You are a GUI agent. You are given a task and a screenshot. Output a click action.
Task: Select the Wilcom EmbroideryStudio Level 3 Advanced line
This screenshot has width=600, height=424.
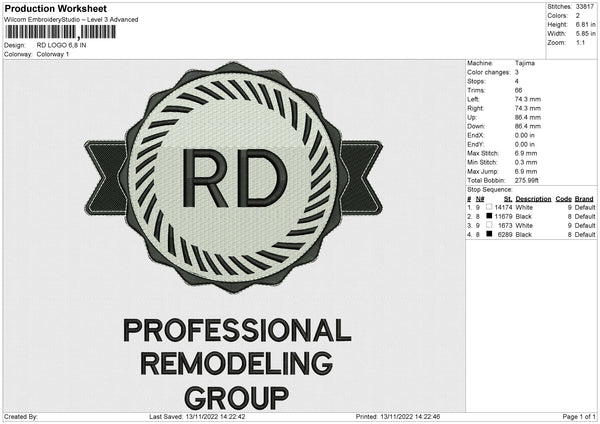point(71,20)
